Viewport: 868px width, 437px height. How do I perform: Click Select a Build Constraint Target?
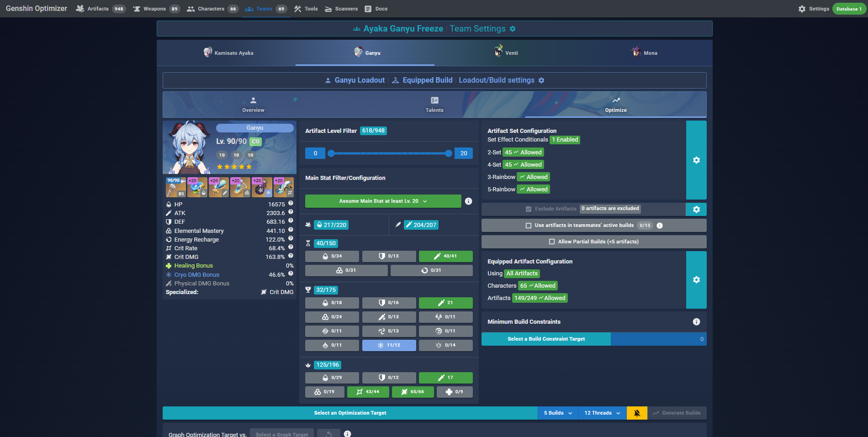click(546, 339)
